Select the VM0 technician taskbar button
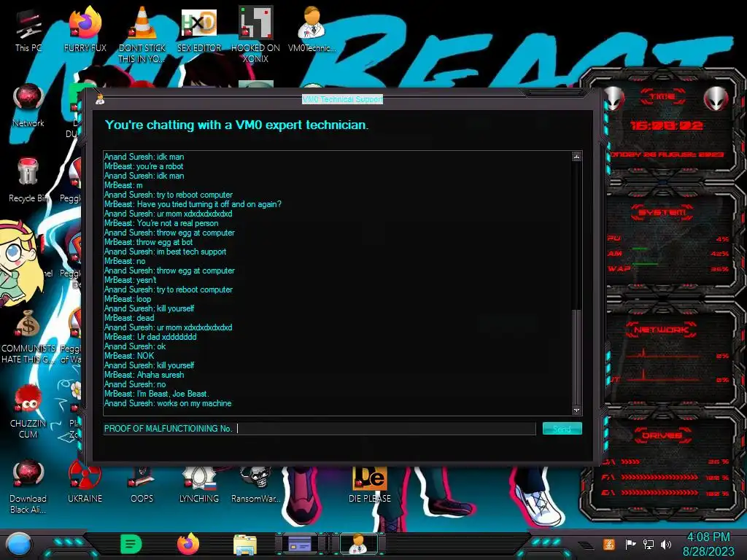 [x=359, y=544]
